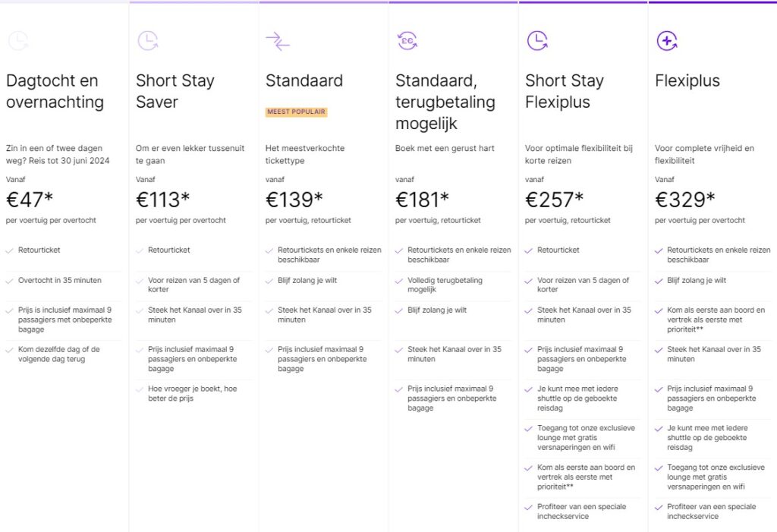Screen dimensions: 777x532
Task: Choose the 'Flexiplus' ticket heading
Action: point(687,80)
